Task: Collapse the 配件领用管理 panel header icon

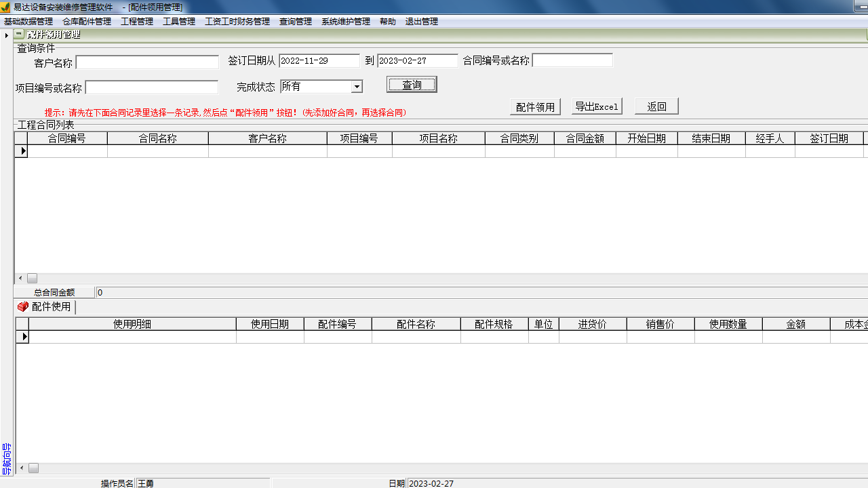Action: [19, 34]
